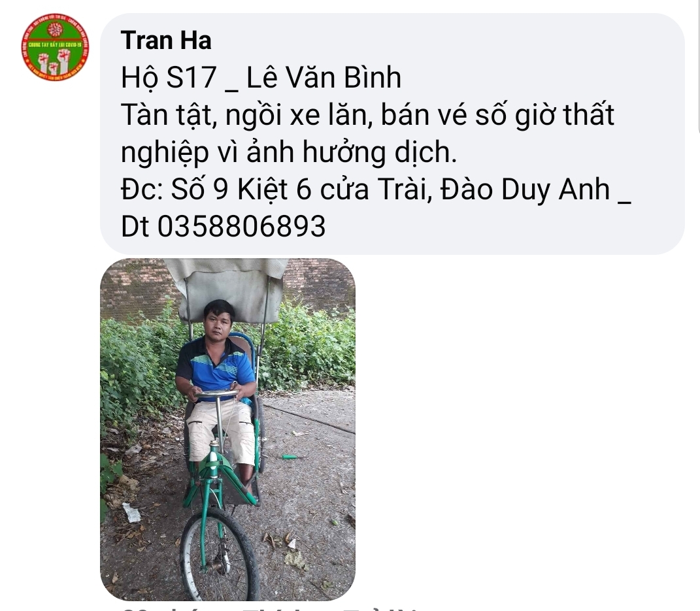Click the virus graphic atop the avatar logo
The width and height of the screenshot is (700, 611).
coord(55,29)
